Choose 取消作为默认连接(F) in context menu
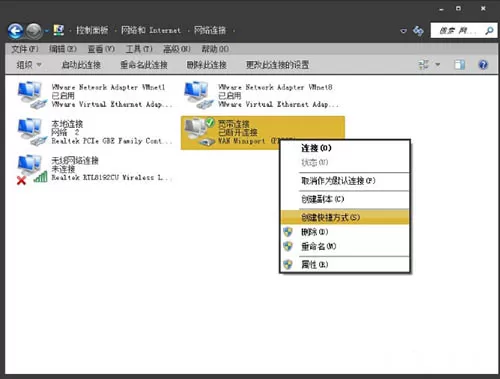Screen dimensions: 500x379 coord(345,181)
